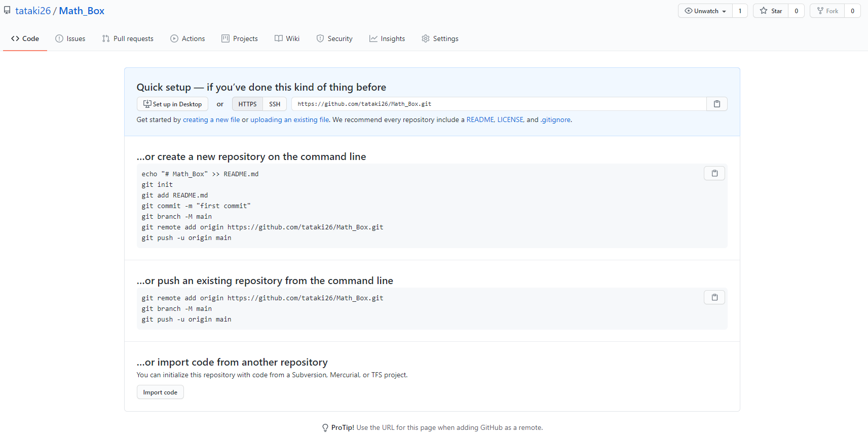Open the Security tab
The image size is (868, 438).
tap(334, 38)
